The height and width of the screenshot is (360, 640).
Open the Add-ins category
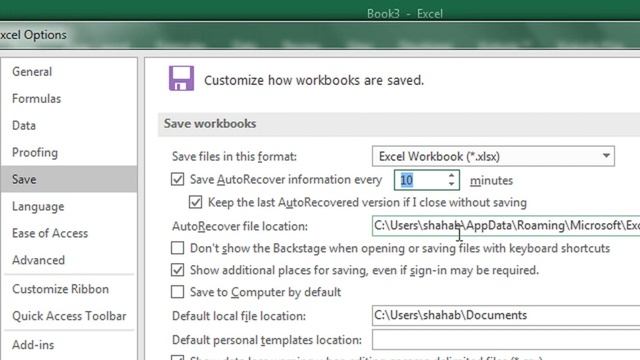(33, 345)
